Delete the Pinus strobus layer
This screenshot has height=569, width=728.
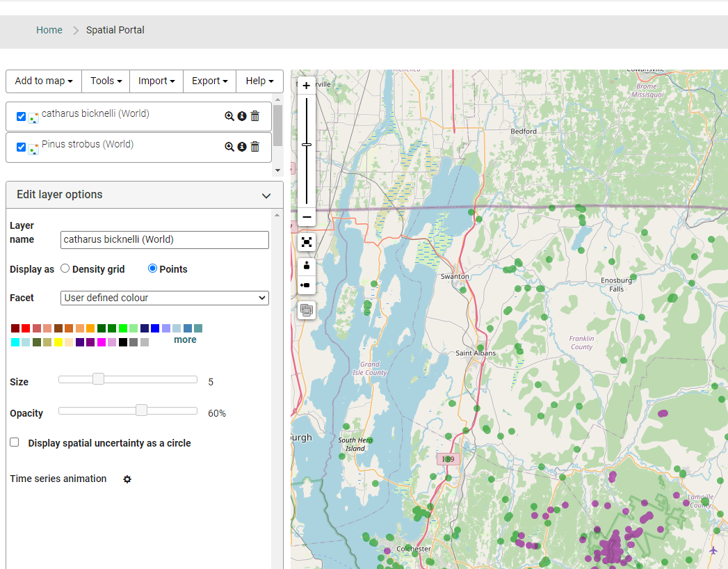point(255,147)
